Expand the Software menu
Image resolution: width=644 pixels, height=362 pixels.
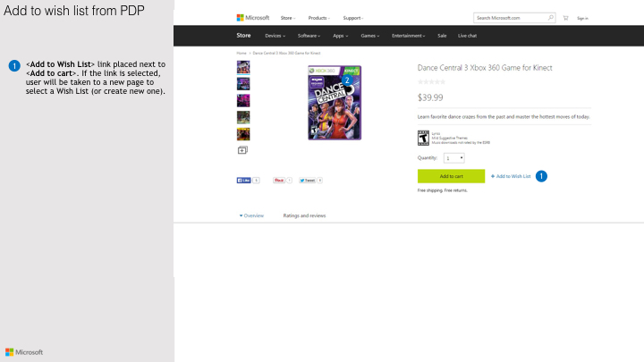[x=309, y=36]
